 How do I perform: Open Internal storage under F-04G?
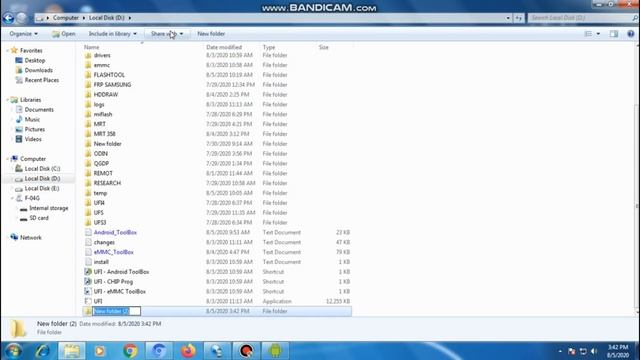coord(48,208)
